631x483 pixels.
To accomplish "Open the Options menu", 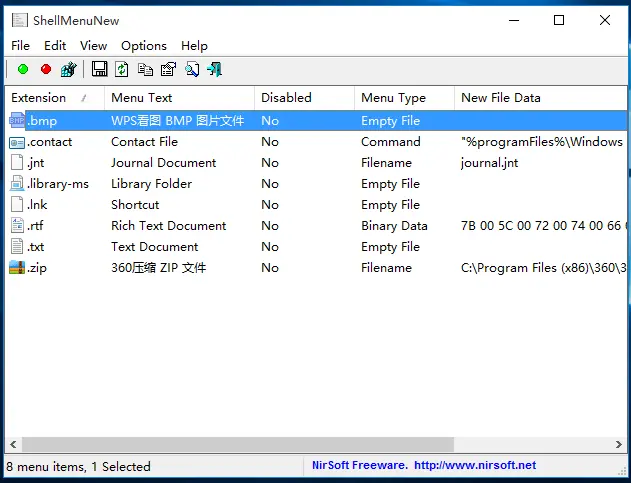I will (x=144, y=45).
